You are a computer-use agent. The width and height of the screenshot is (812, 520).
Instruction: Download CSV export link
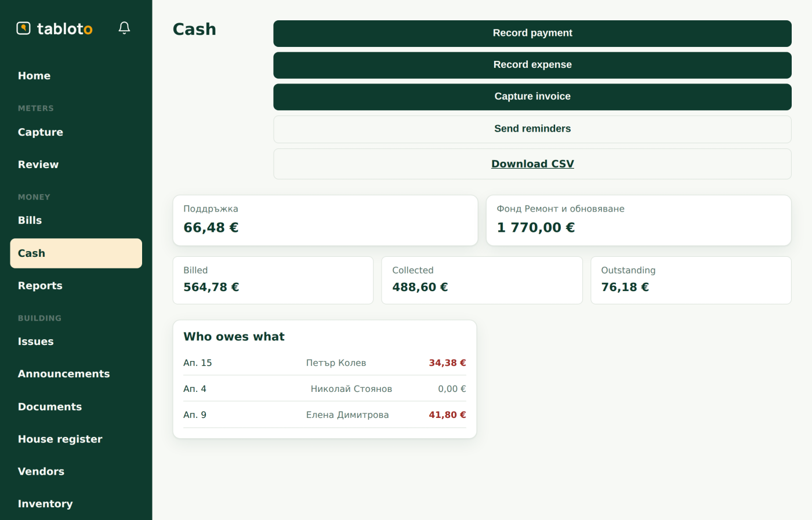532,164
